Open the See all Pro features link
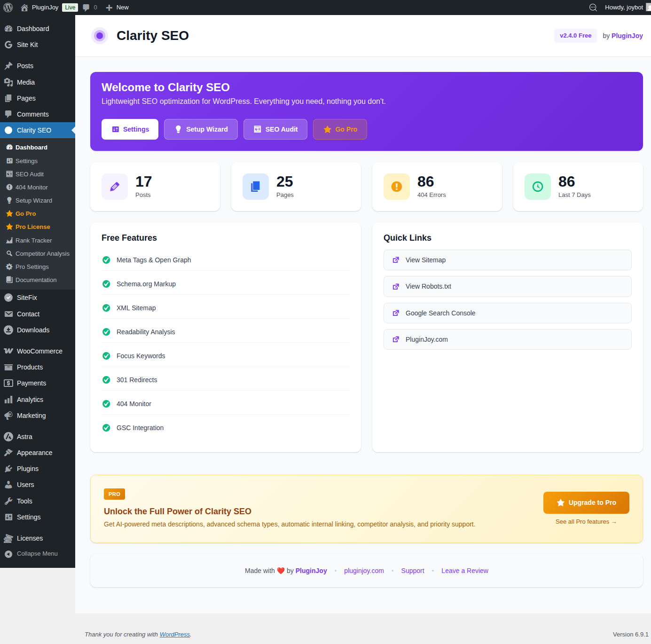651x644 pixels. [x=586, y=521]
